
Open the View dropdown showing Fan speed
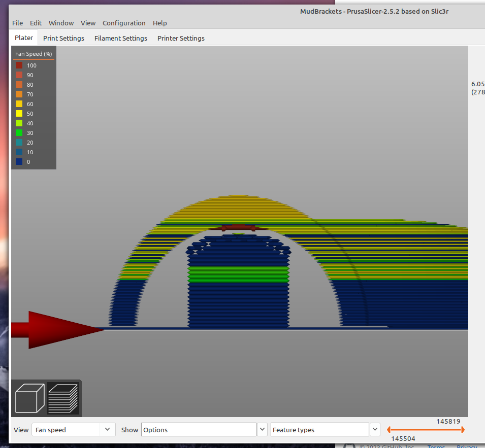click(73, 429)
